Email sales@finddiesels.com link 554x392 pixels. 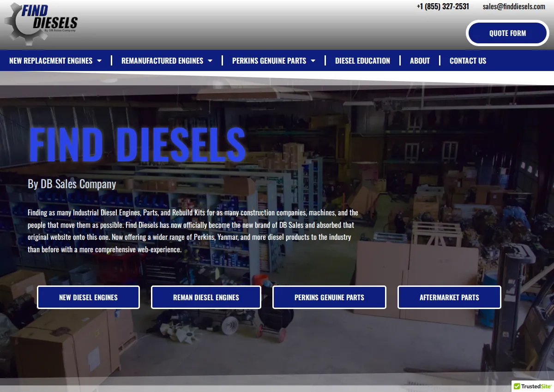point(514,6)
